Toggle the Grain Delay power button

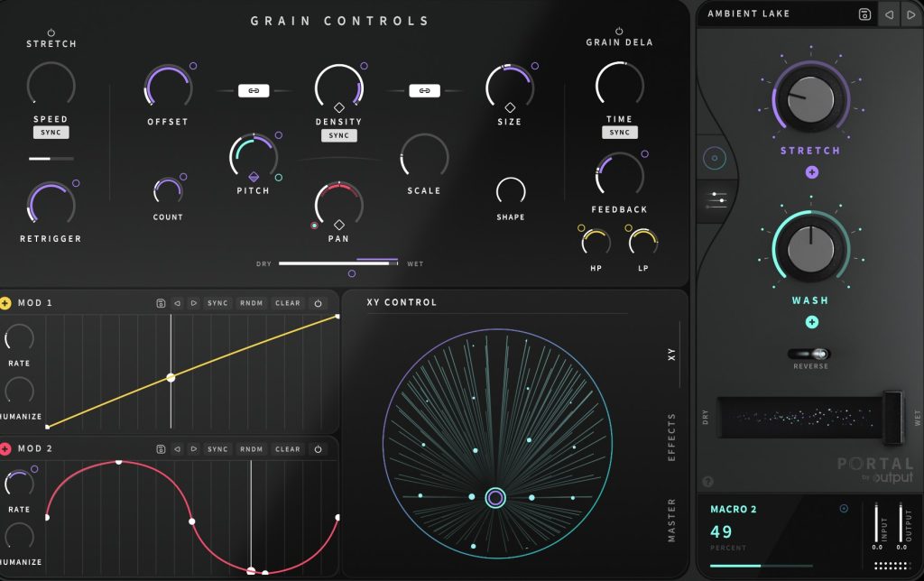(x=619, y=31)
